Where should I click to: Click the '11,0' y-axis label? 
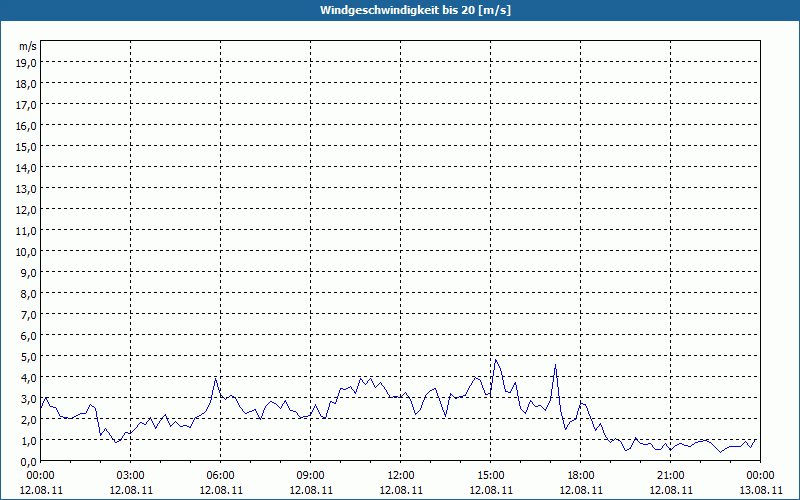tap(27, 231)
